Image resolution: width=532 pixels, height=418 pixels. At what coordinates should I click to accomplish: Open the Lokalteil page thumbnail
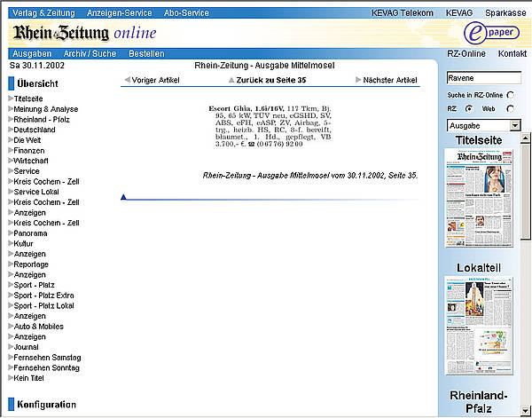tap(479, 326)
